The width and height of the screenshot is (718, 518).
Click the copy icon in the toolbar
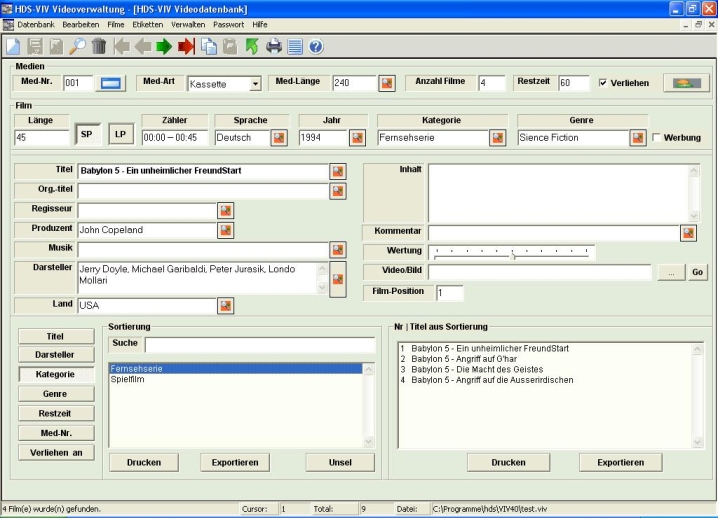click(x=209, y=46)
